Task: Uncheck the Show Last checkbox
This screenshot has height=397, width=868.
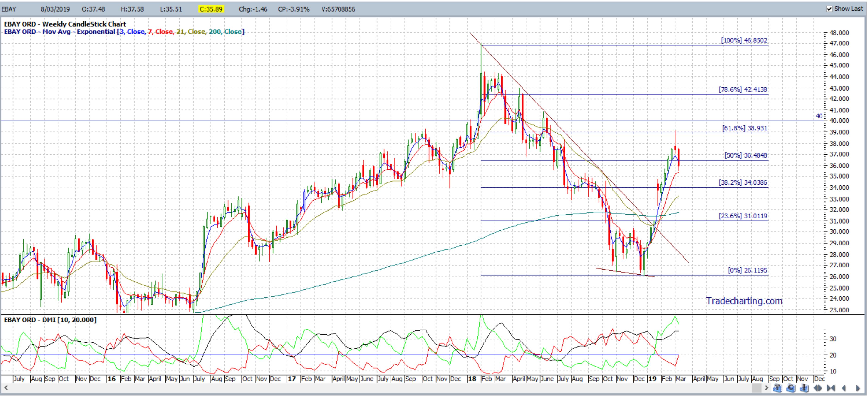Action: click(830, 9)
